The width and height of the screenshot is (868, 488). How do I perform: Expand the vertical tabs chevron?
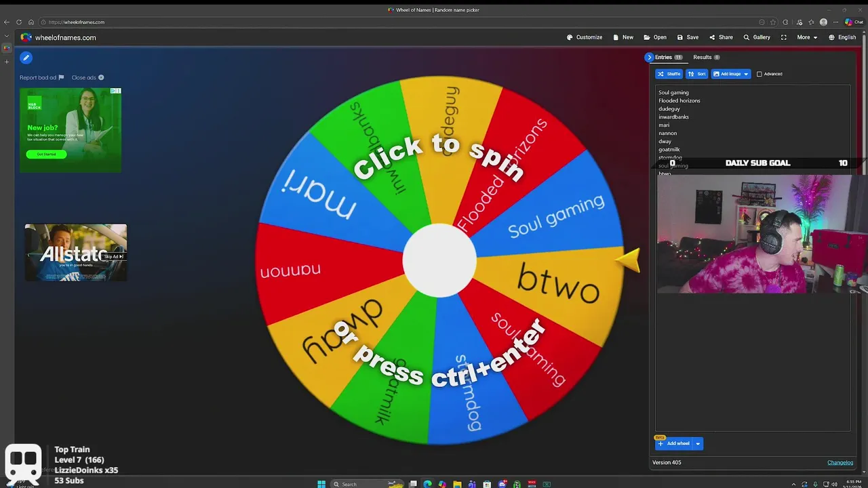7,36
